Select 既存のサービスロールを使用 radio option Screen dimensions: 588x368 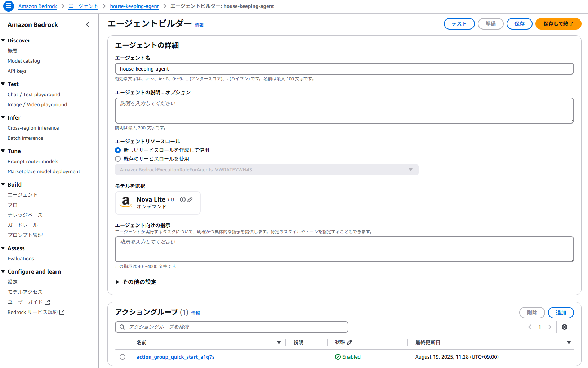click(x=118, y=159)
